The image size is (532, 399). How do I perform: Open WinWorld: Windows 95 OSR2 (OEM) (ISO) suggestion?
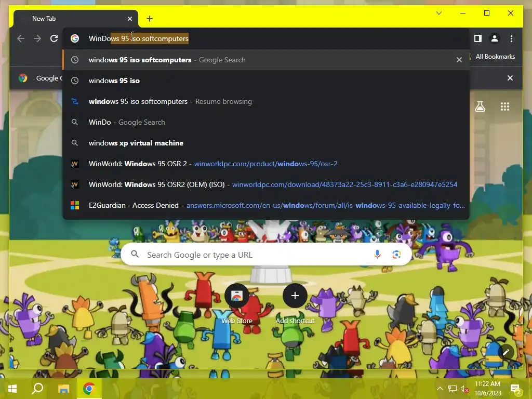(267, 184)
